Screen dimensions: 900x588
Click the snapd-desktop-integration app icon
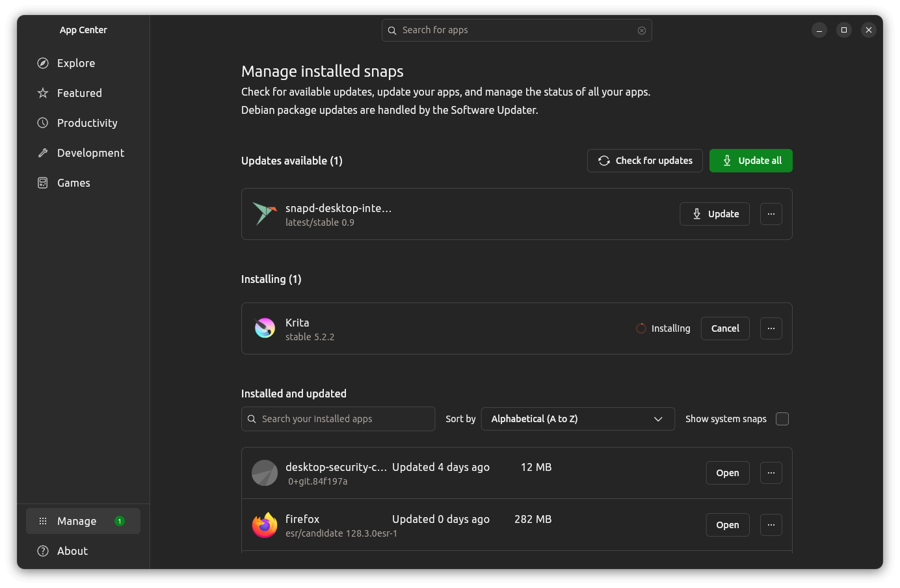pyautogui.click(x=265, y=213)
